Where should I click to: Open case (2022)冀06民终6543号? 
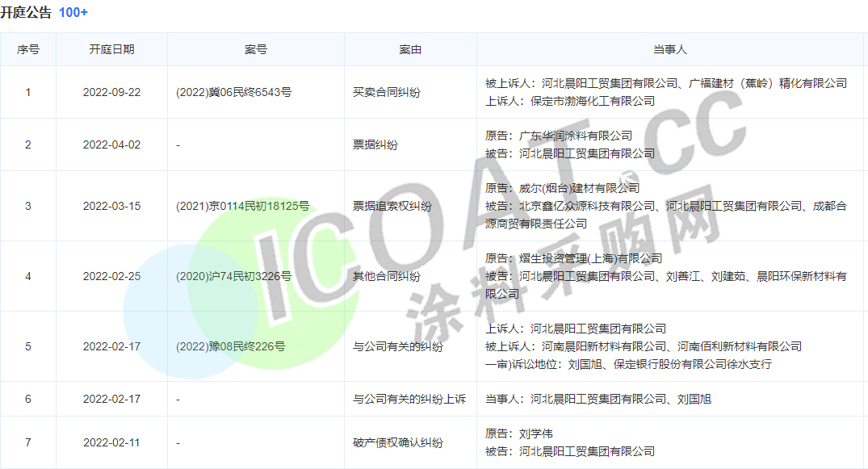(233, 92)
